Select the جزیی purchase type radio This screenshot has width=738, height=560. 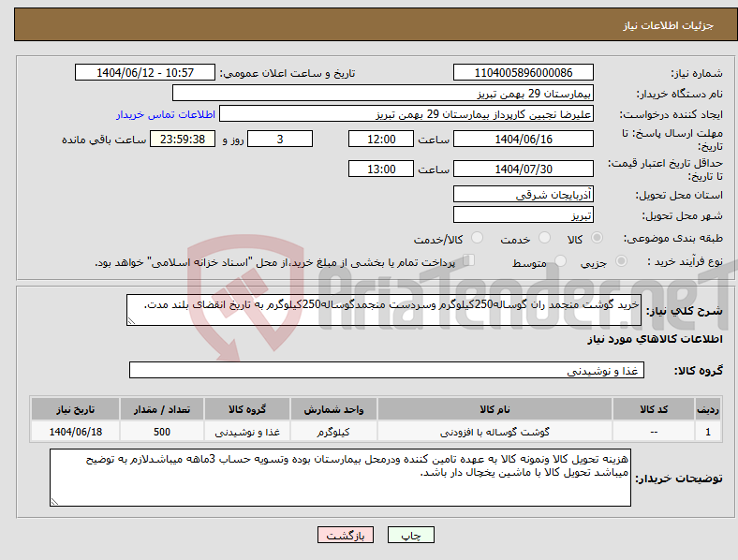pyautogui.click(x=621, y=260)
